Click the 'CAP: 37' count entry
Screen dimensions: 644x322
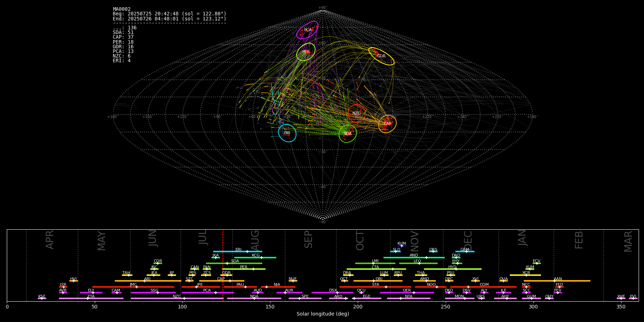[x=123, y=37]
